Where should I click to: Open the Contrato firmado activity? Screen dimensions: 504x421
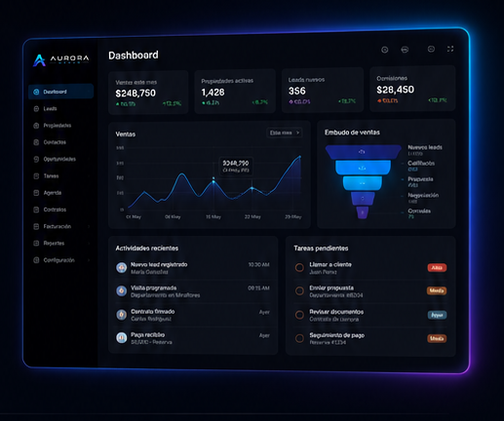point(193,315)
